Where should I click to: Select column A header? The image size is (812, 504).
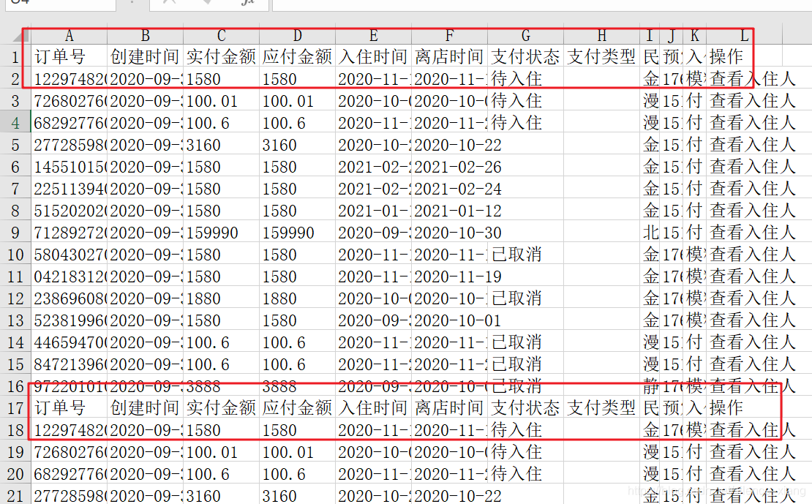click(69, 35)
